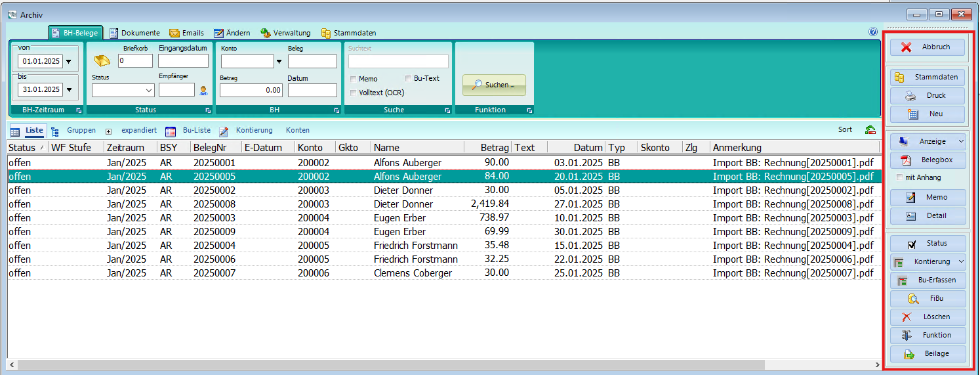
Task: Check the mit Anhang option
Action: [900, 177]
